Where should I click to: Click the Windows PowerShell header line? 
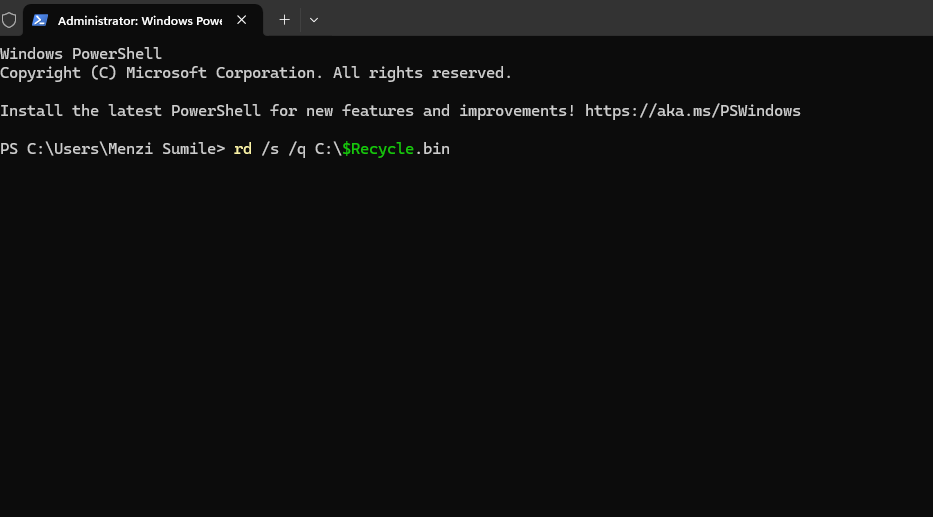[81, 54]
